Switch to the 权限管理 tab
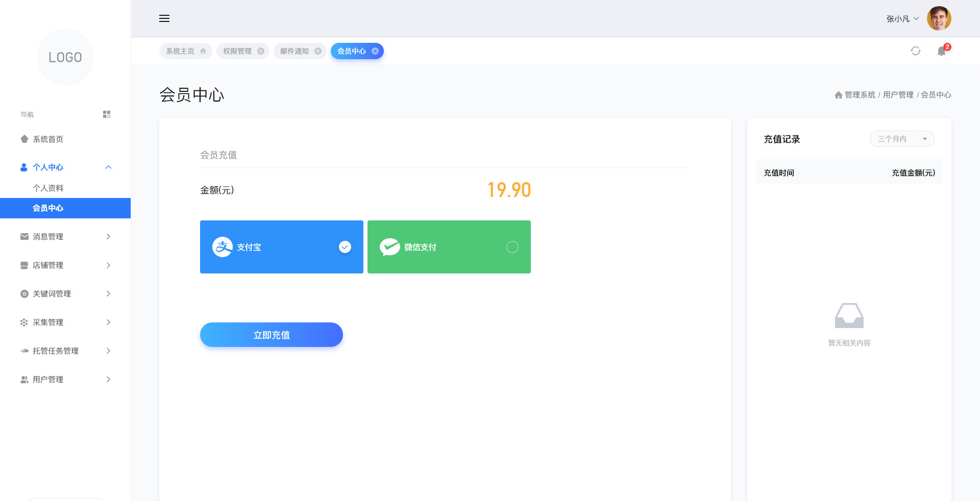Image resolution: width=980 pixels, height=501 pixels. coord(243,51)
